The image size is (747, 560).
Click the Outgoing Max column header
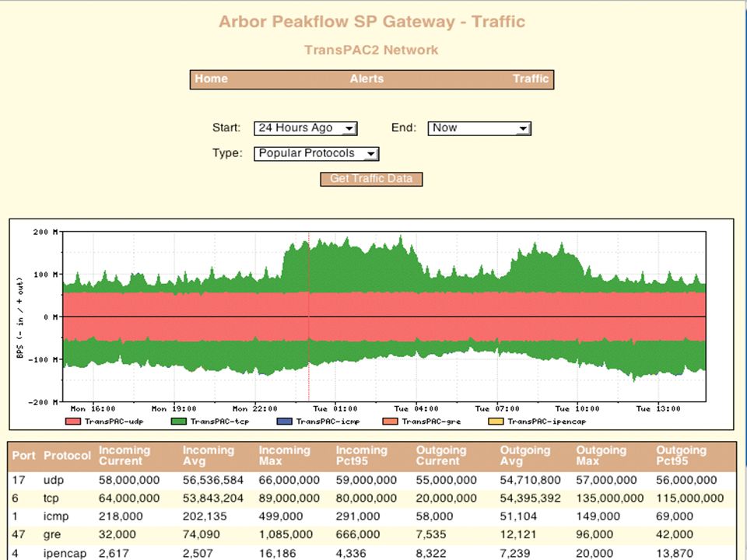pos(601,456)
